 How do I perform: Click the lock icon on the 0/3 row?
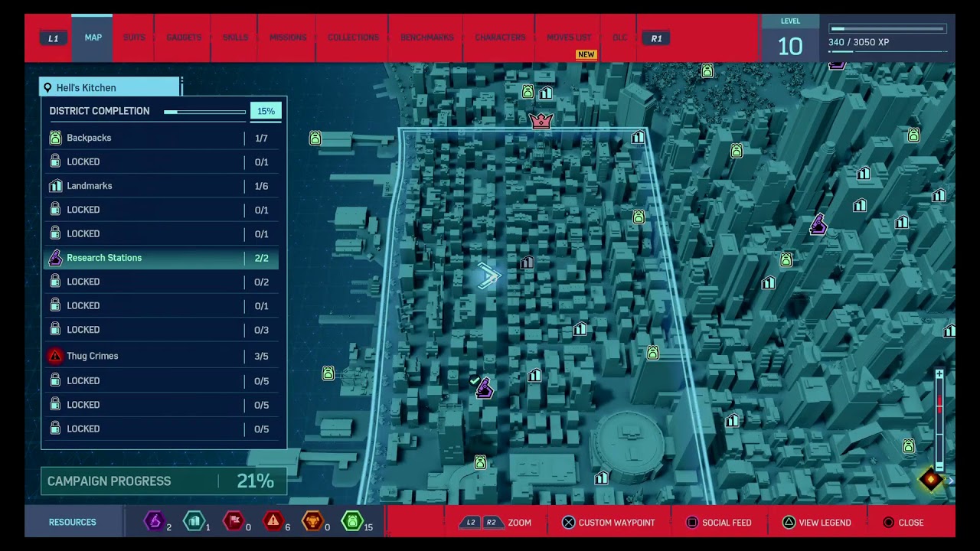pyautogui.click(x=55, y=330)
